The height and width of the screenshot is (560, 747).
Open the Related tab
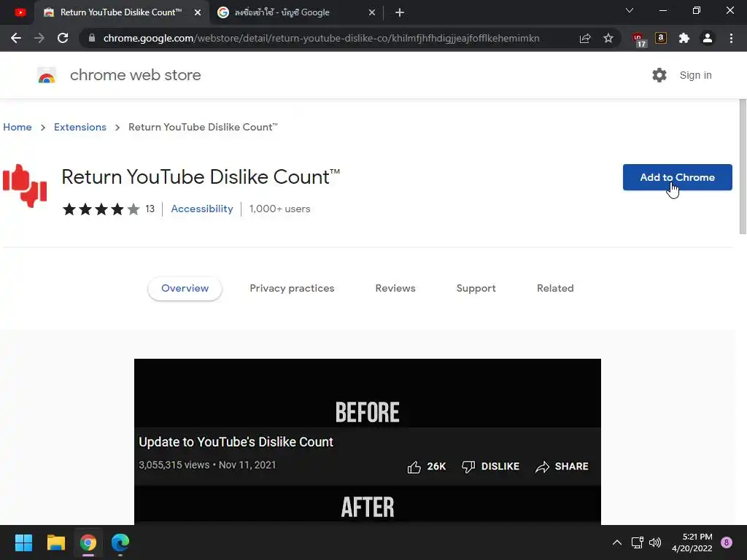[x=555, y=288]
